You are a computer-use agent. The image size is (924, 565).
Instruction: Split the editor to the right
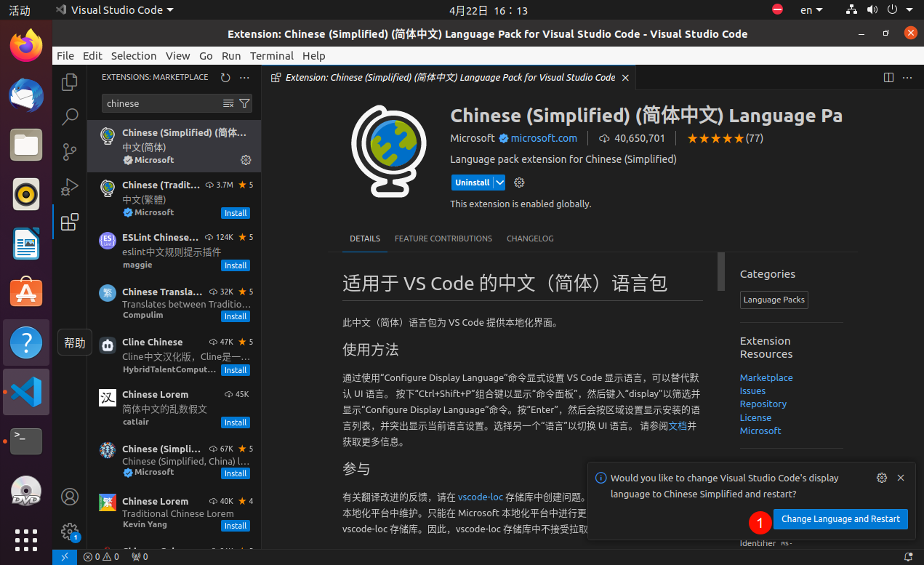[x=888, y=78]
